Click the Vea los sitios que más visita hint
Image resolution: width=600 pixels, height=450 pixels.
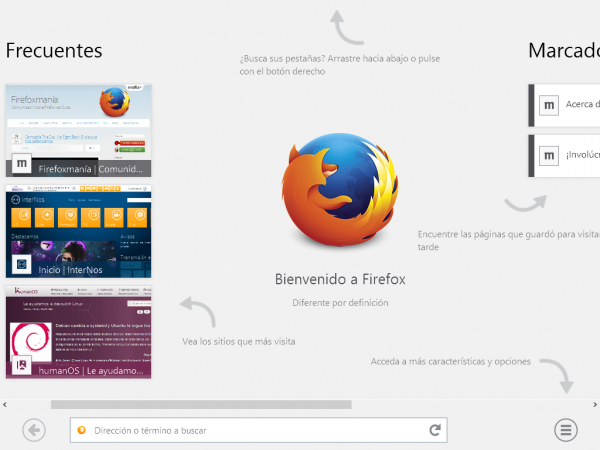pyautogui.click(x=239, y=342)
